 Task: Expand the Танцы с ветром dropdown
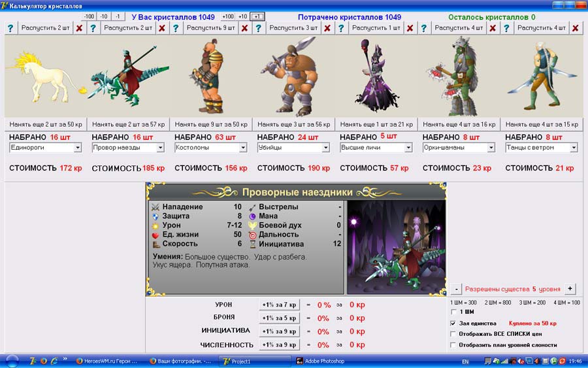click(x=574, y=148)
